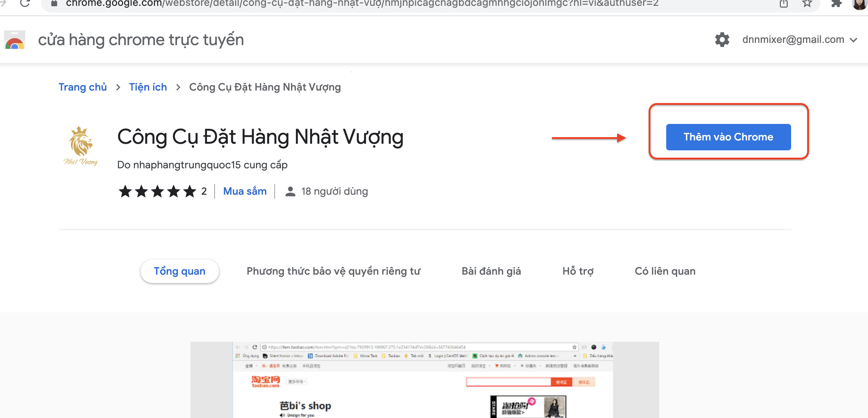Click the share icon in address bar

coord(783,4)
